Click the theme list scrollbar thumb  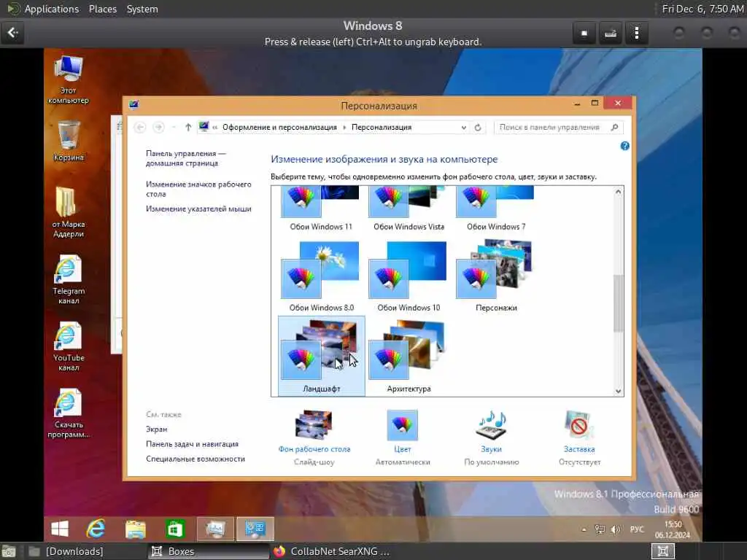coord(618,303)
